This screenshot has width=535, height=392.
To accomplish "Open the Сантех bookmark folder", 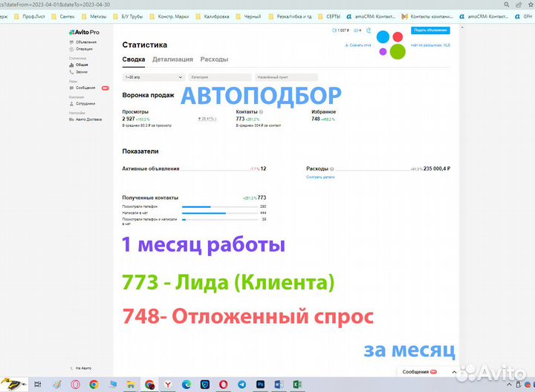I will [63, 16].
